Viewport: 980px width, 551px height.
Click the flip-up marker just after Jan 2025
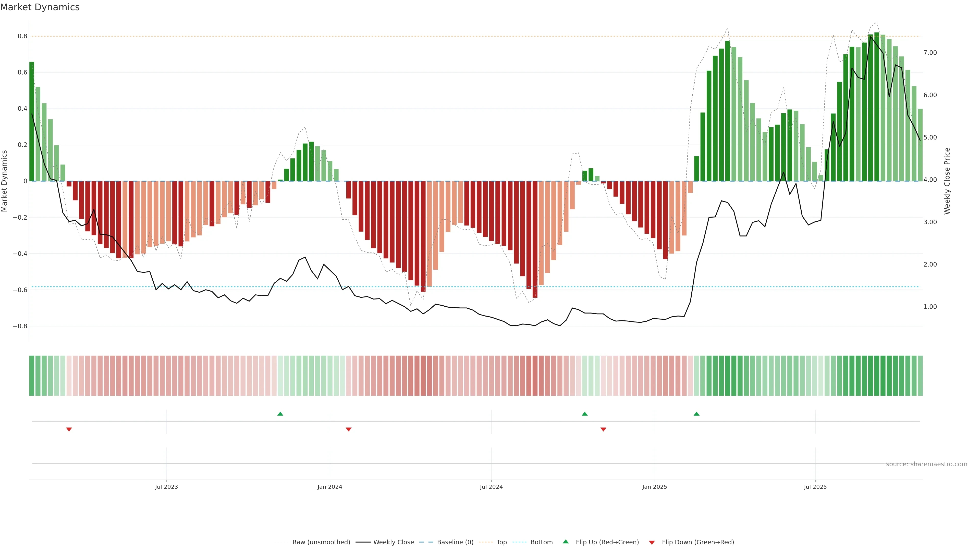tap(696, 414)
